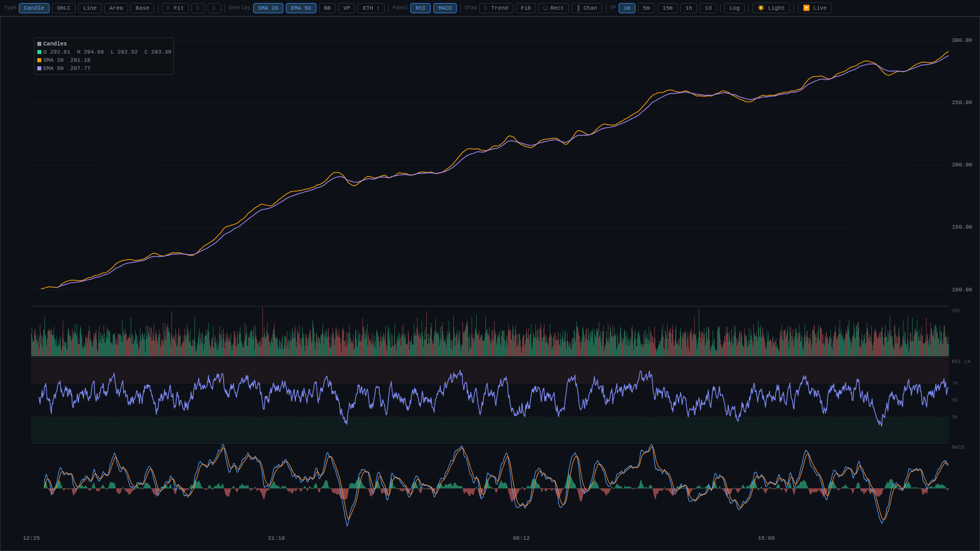Choose the 1d timeframe
Image resolution: width=980 pixels, height=551 pixels.
(x=708, y=8)
